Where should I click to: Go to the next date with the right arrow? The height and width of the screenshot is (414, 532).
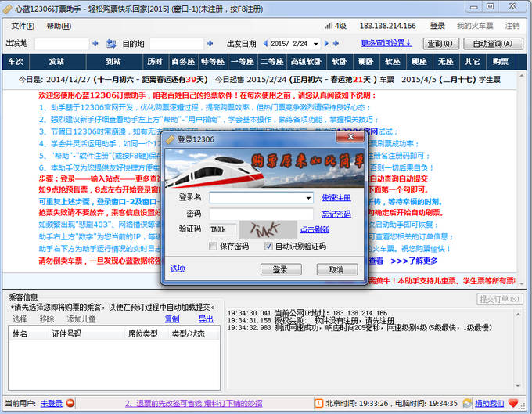326,44
